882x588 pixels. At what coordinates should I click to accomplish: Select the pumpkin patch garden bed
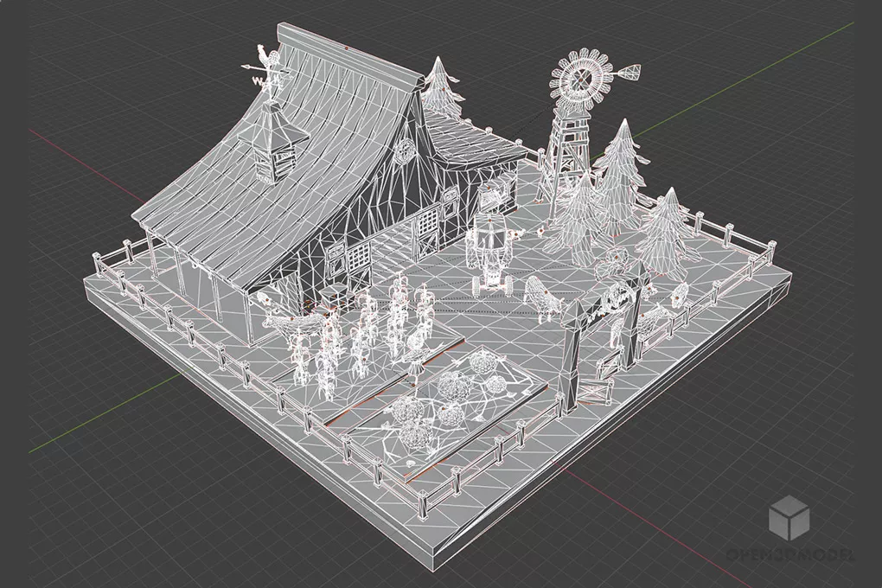point(447,413)
